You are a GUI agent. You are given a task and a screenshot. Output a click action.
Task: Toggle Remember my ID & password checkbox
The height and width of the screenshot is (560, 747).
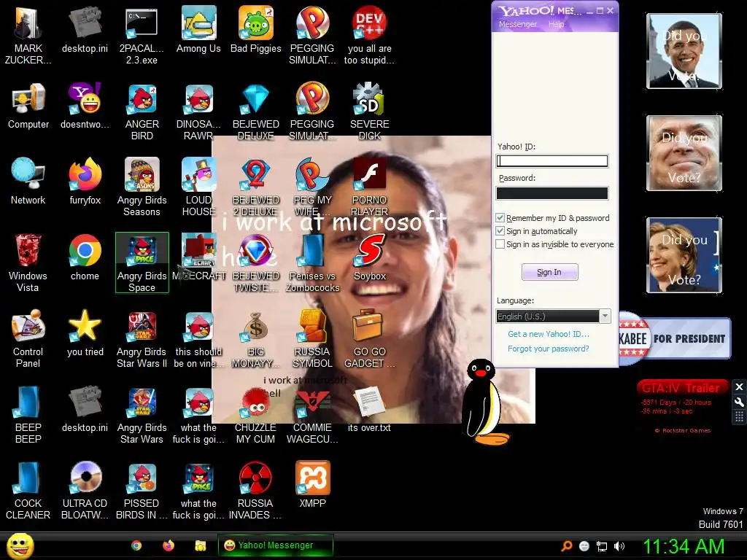pos(500,217)
